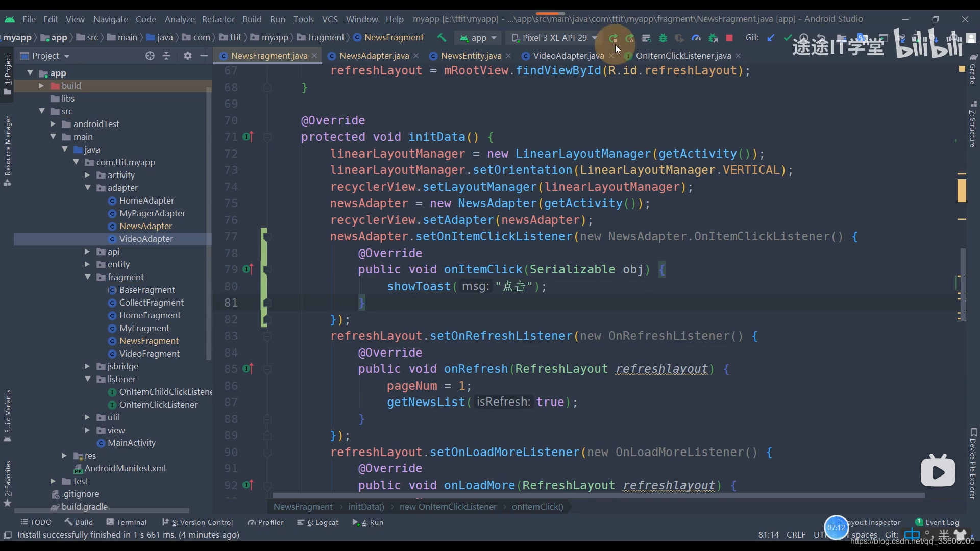
Task: Expand the res folder
Action: coord(64,456)
